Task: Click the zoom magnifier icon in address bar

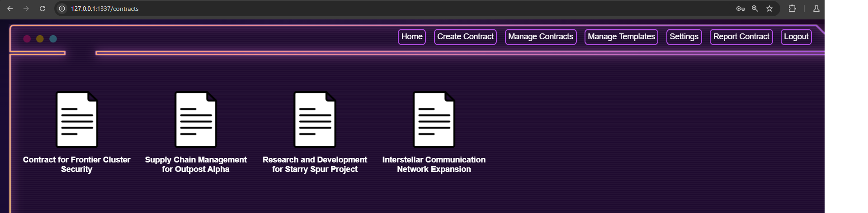Action: tap(755, 9)
